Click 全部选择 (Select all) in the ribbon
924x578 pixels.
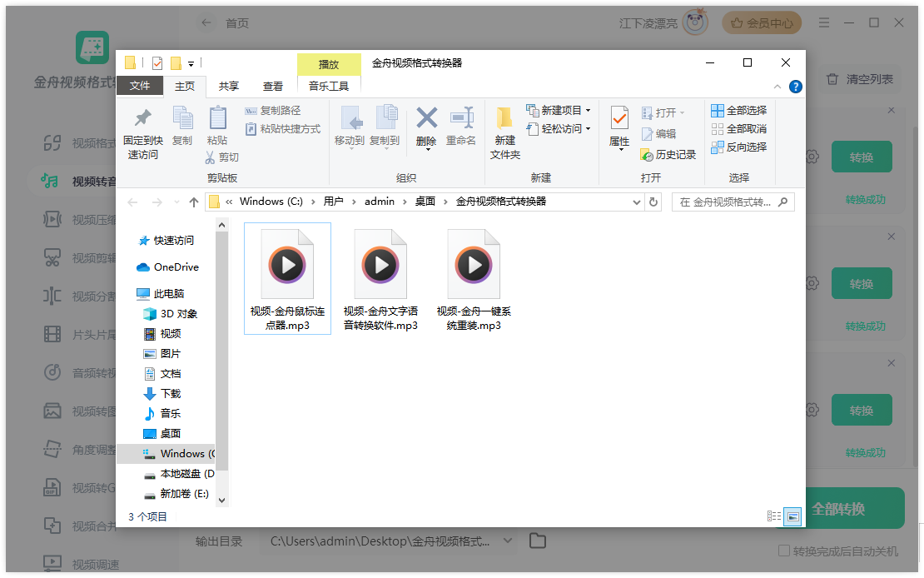[x=739, y=110]
